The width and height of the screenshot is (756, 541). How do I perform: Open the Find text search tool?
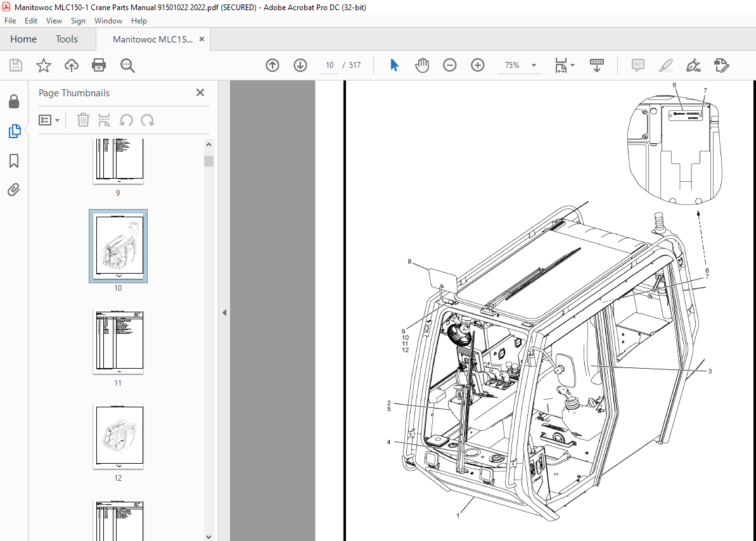[127, 65]
